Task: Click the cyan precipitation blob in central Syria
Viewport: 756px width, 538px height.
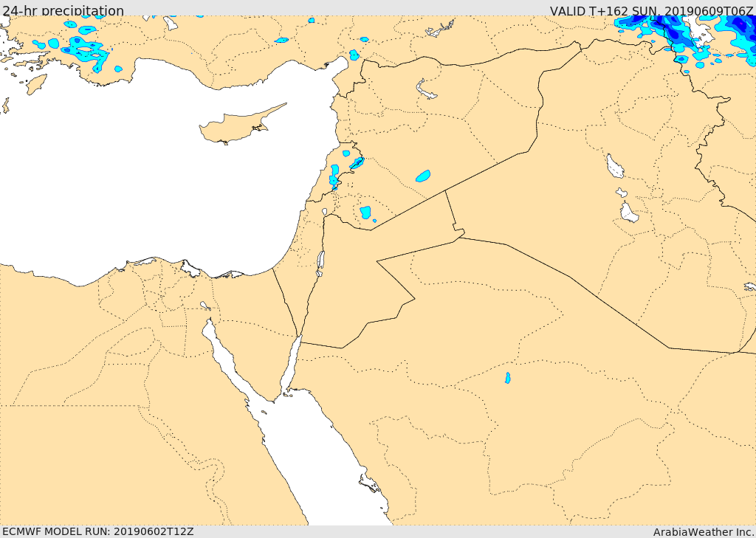Action: 423,176
